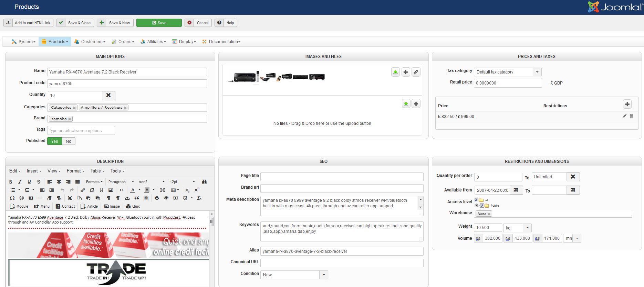Remove the Yamaha brand tag

pyautogui.click(x=70, y=119)
